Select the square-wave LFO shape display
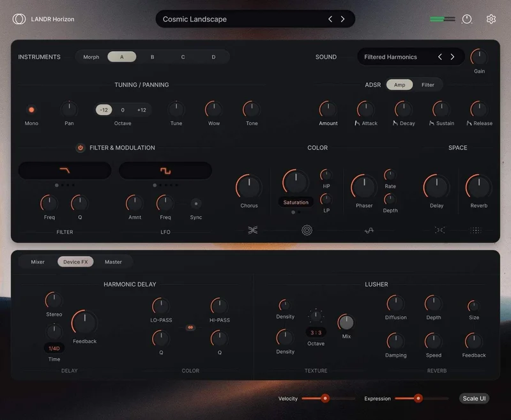Viewport: 511px width, 420px height. coord(165,170)
